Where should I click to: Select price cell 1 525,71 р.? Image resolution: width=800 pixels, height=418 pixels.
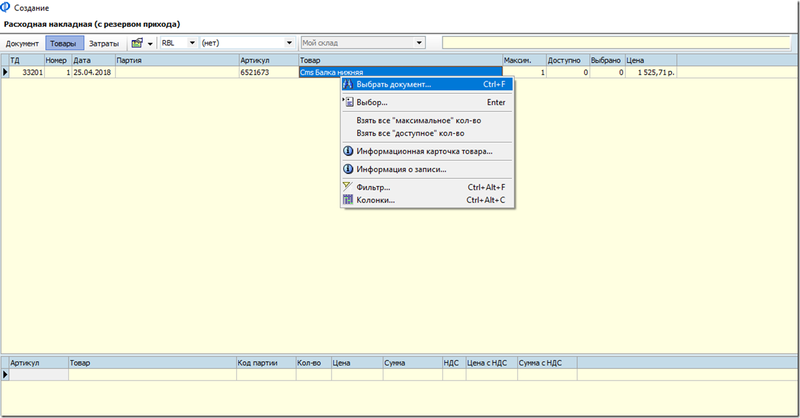pyautogui.click(x=651, y=72)
